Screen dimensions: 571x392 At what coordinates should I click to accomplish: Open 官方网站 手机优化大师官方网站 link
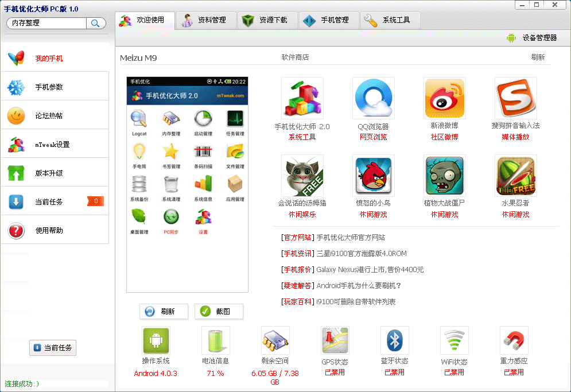(x=333, y=238)
